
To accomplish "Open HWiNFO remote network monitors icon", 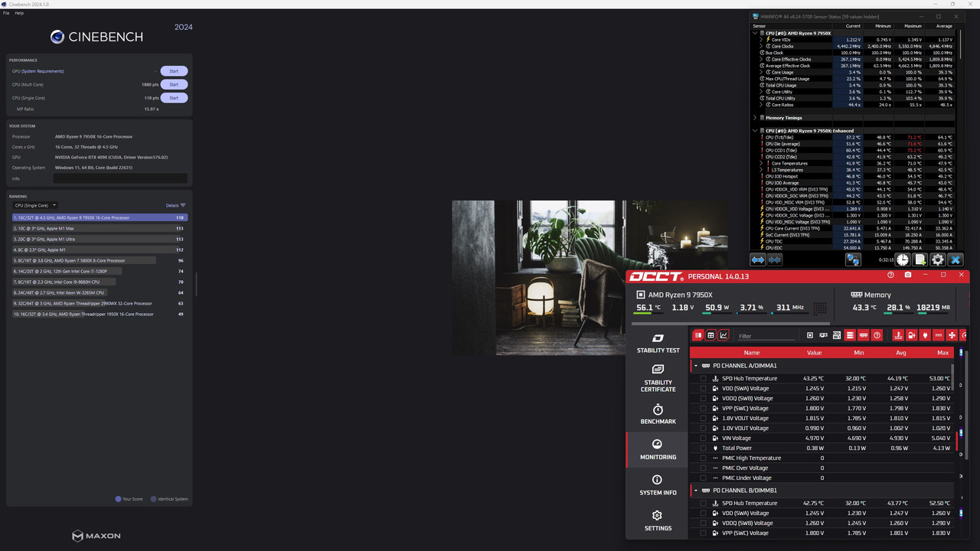I will click(853, 260).
